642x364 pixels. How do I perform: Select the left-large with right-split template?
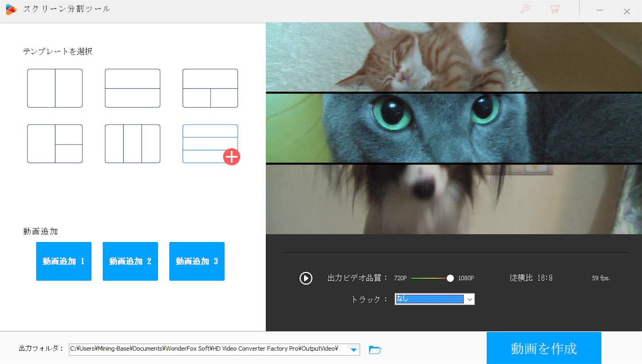coord(55,143)
